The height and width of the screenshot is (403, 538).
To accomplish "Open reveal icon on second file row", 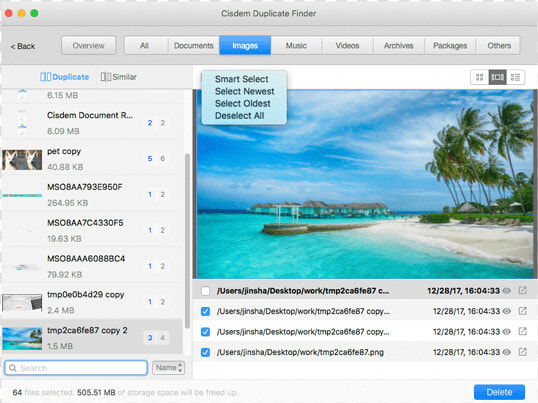I will tap(523, 311).
